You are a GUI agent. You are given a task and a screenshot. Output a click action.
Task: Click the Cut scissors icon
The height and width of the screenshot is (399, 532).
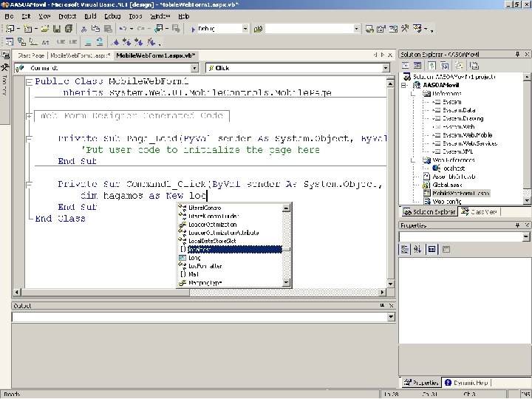coord(83,29)
